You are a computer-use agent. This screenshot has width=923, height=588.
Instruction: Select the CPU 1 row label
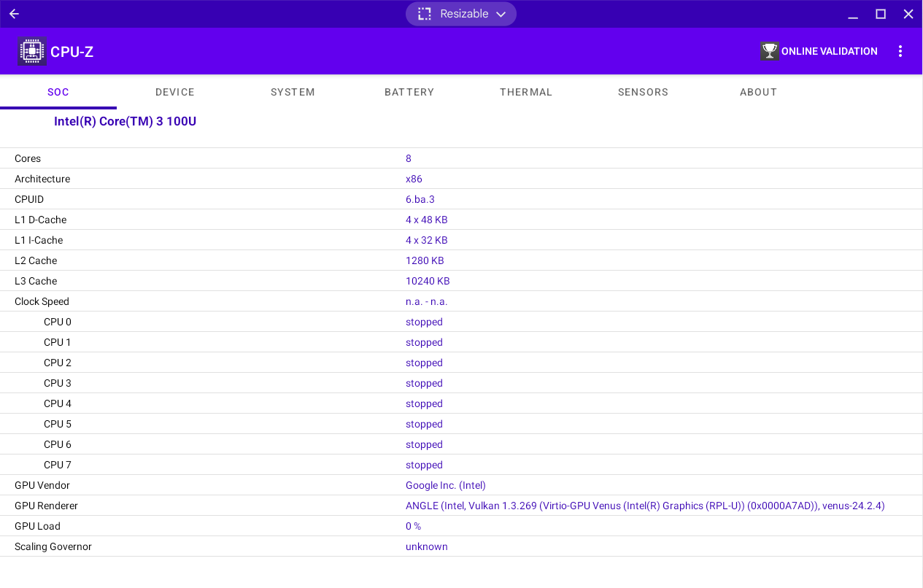(58, 342)
